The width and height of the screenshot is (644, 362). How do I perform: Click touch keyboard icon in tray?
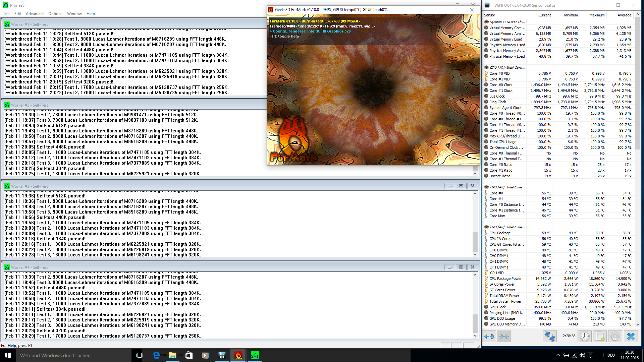[x=600, y=355]
